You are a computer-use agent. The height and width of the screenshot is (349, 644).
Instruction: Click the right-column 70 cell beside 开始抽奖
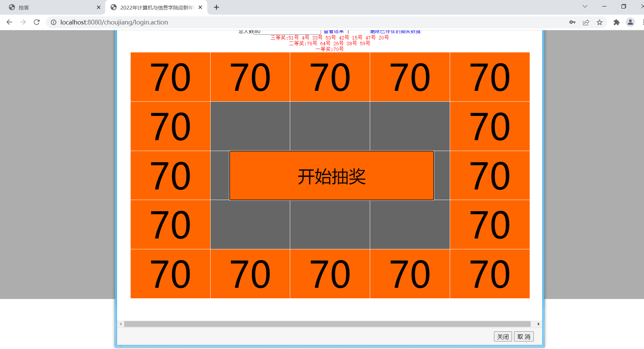tap(490, 176)
